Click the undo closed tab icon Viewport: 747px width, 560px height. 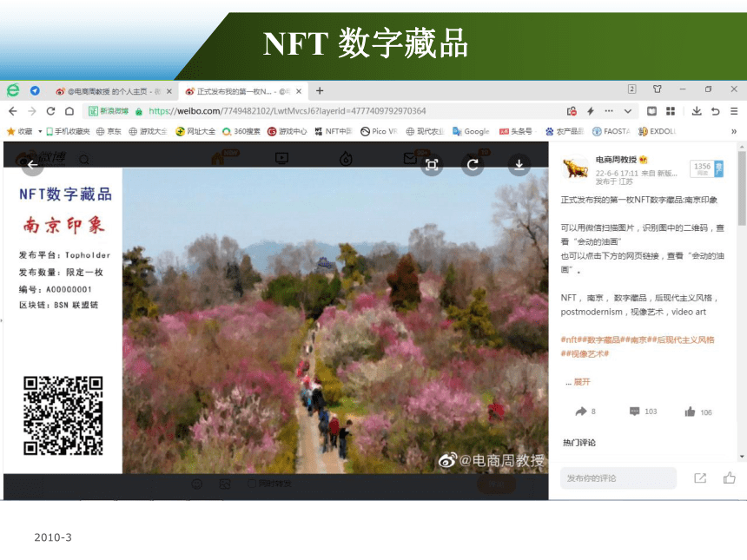point(715,111)
